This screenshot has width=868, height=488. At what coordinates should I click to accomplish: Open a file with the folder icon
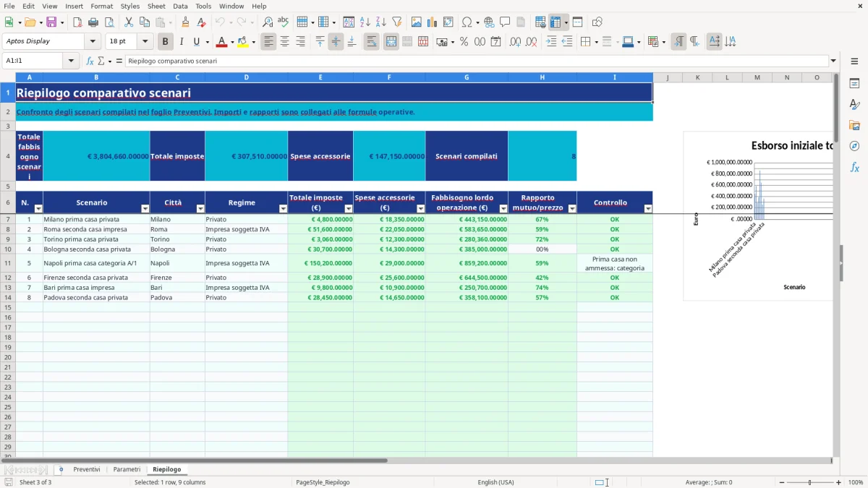tap(30, 22)
